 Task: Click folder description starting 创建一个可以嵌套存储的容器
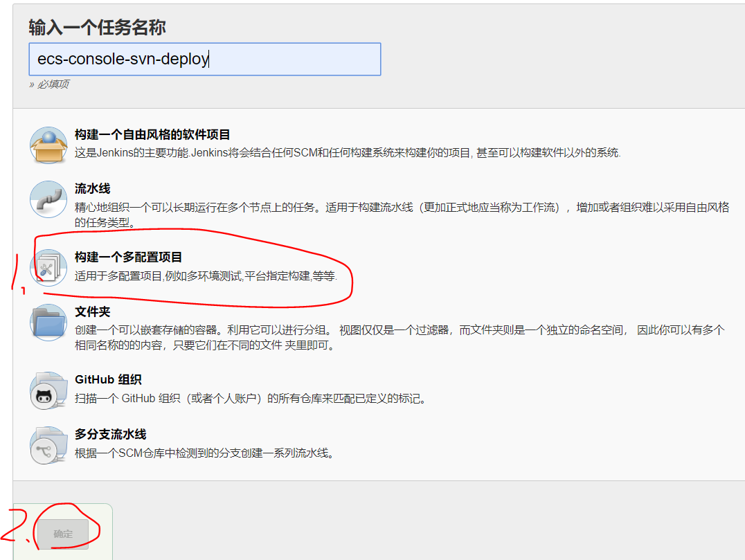coord(400,337)
